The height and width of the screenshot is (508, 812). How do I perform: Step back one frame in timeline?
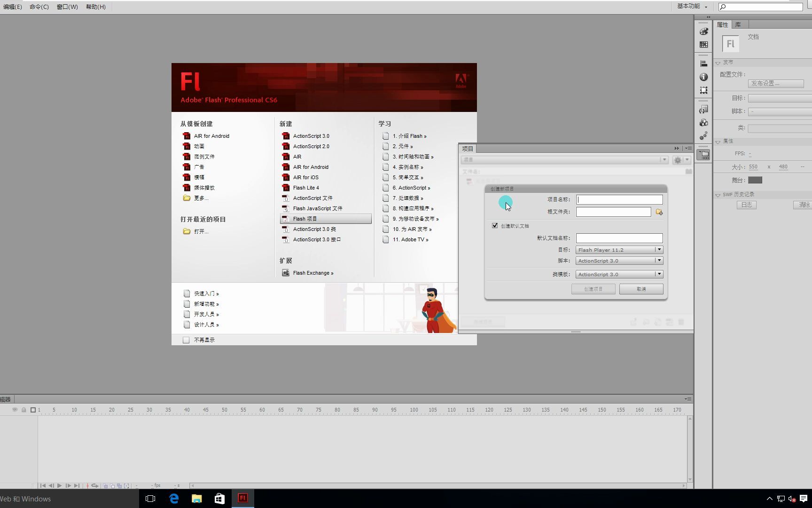[x=51, y=485]
